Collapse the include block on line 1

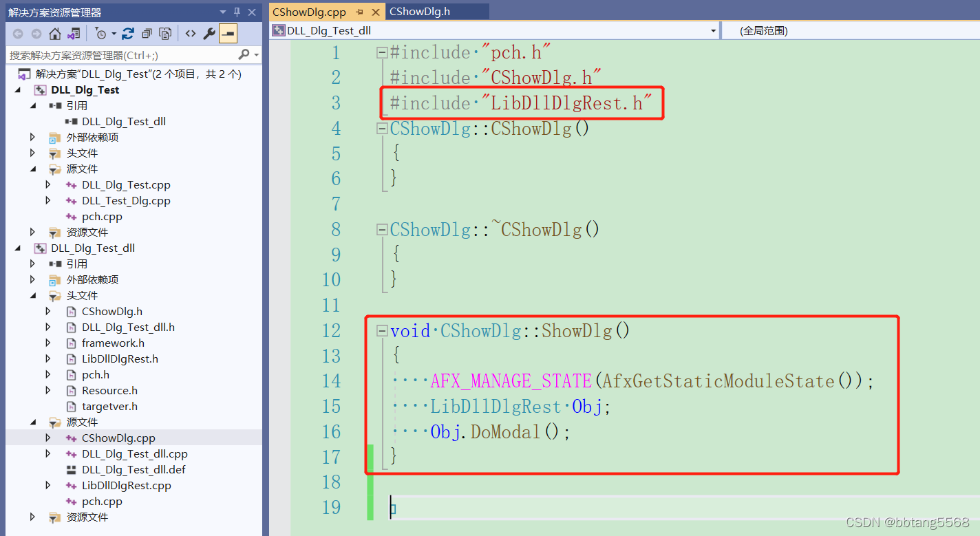[382, 52]
